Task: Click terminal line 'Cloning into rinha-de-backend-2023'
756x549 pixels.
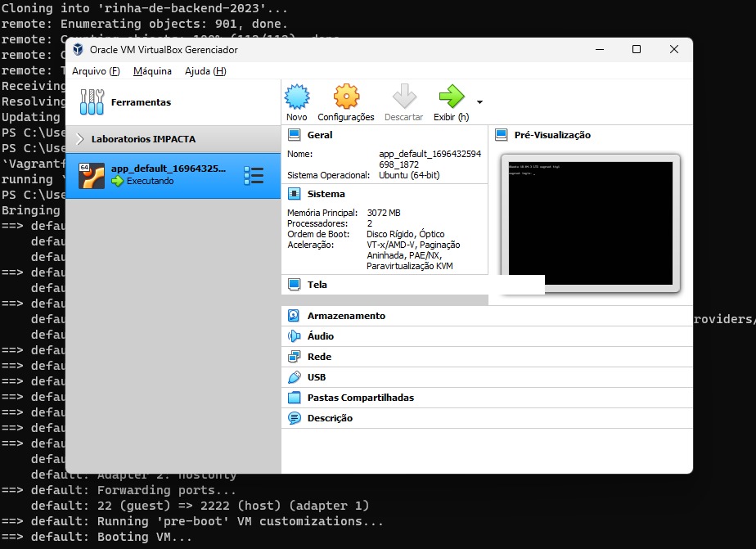Action: tap(144, 8)
